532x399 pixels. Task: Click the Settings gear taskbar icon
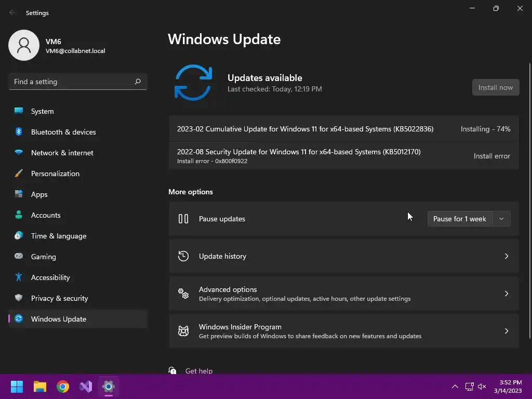pos(109,387)
